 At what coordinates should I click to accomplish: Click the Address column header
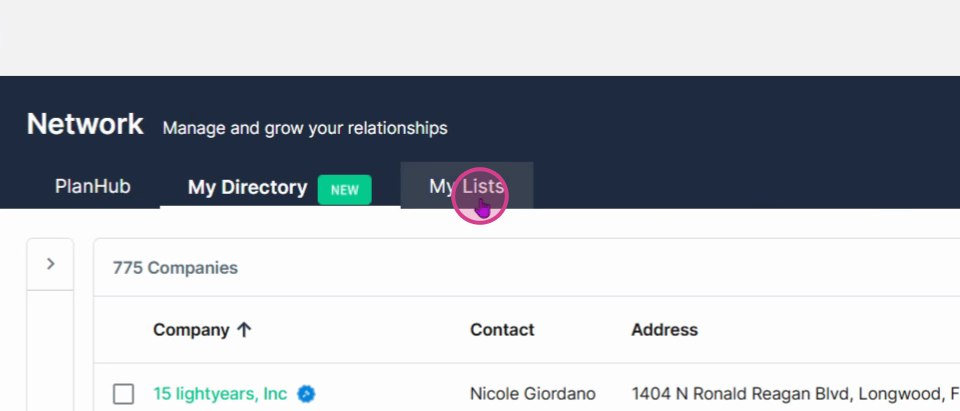[x=664, y=330]
